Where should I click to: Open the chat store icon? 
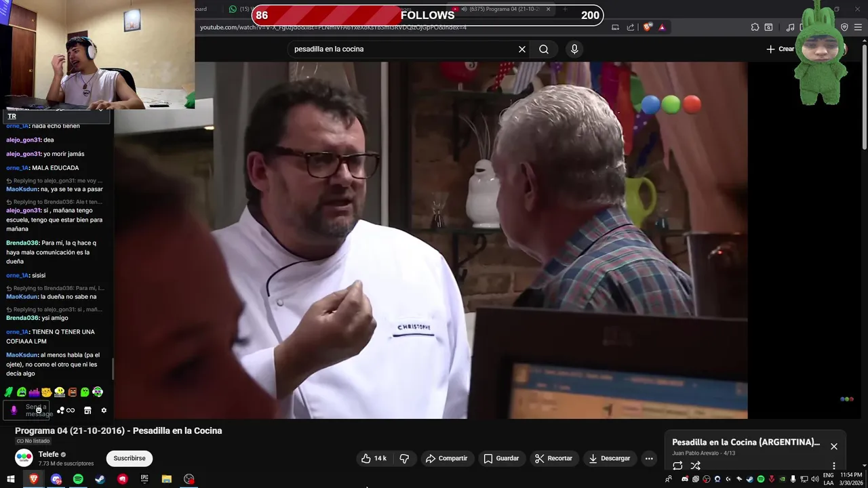[87, 410]
